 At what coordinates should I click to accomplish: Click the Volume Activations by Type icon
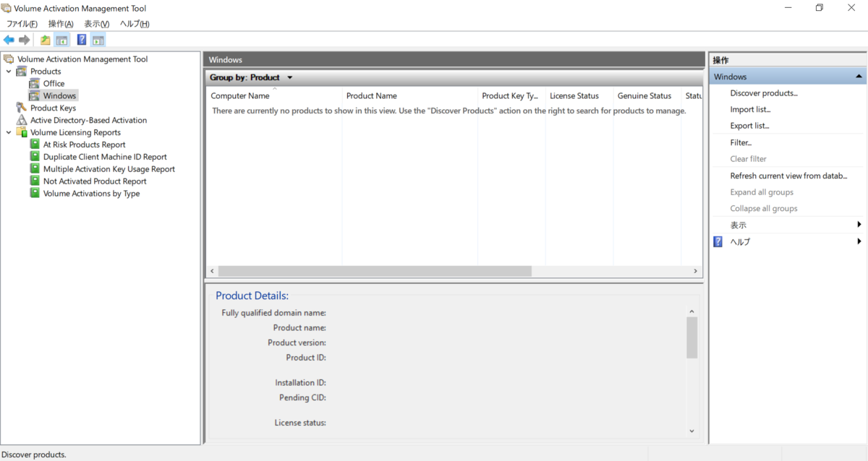pyautogui.click(x=35, y=194)
